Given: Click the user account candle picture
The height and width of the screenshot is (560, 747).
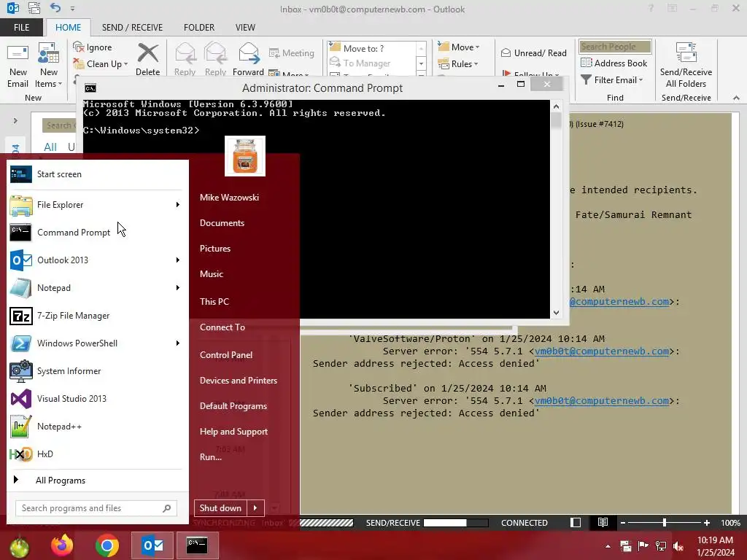Looking at the screenshot, I should [245, 156].
